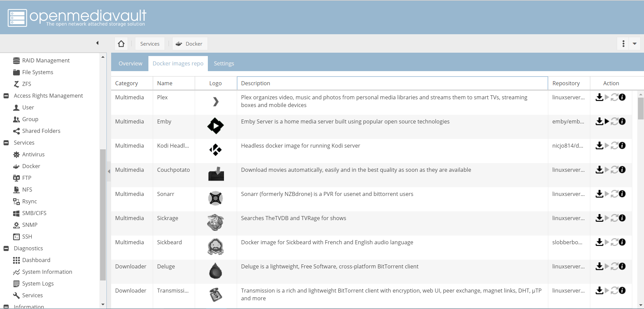Click info icon for Plex row
This screenshot has height=309, width=644.
pyautogui.click(x=622, y=97)
